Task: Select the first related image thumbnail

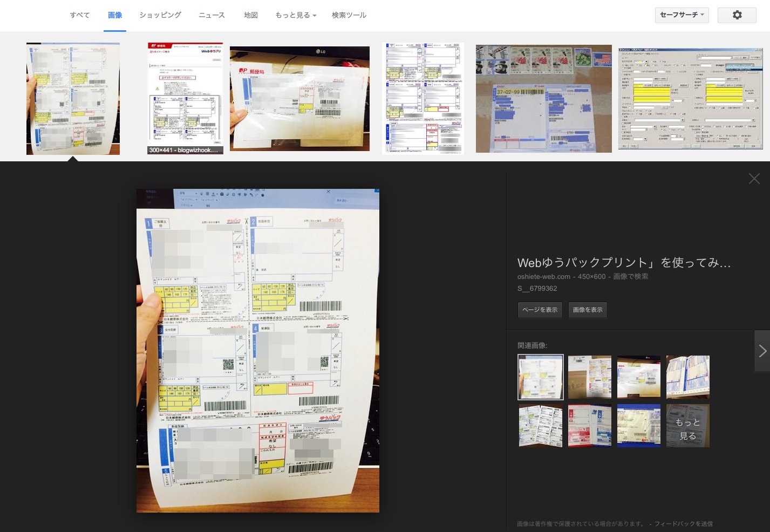Action: click(541, 377)
